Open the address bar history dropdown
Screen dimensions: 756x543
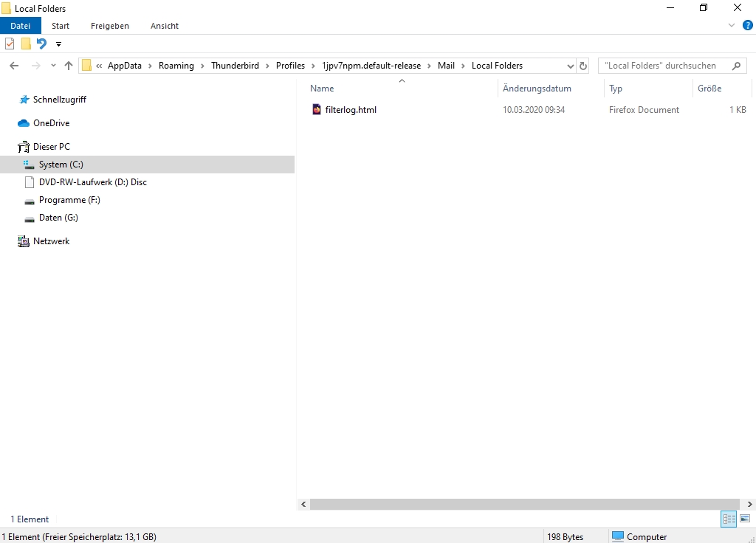[x=570, y=66]
